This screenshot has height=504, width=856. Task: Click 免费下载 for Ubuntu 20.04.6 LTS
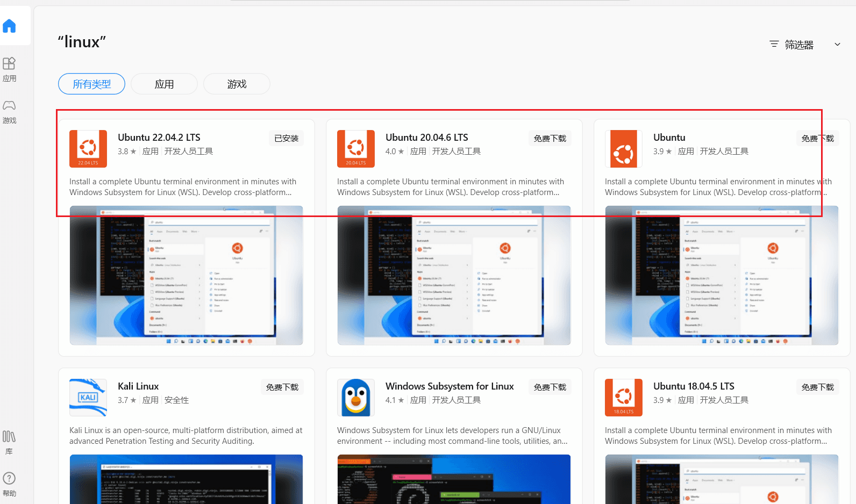click(x=550, y=138)
